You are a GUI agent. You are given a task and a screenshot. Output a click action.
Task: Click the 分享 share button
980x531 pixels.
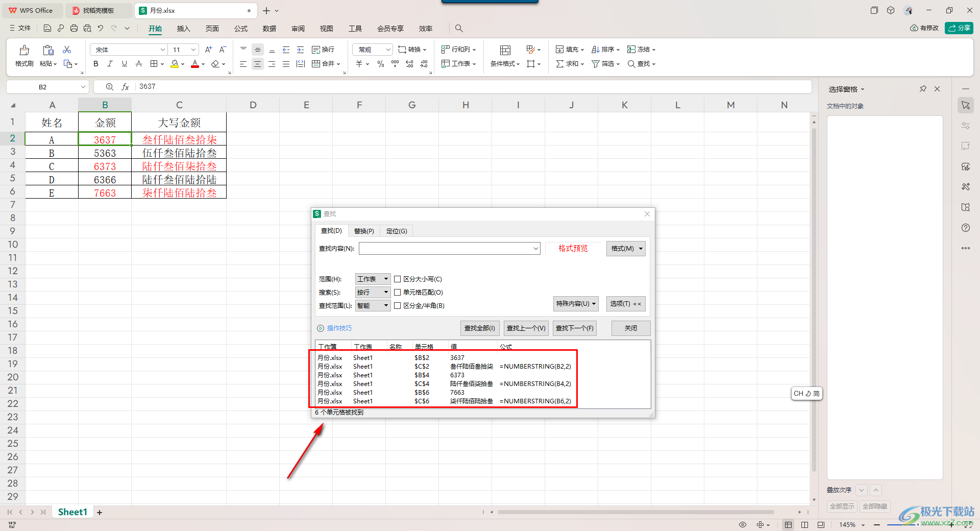(959, 28)
